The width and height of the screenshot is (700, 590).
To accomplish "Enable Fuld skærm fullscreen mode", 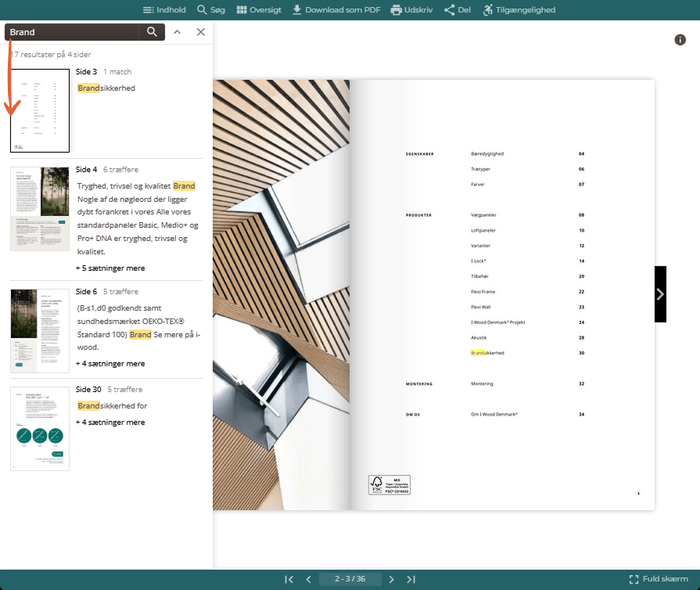I will click(x=659, y=579).
